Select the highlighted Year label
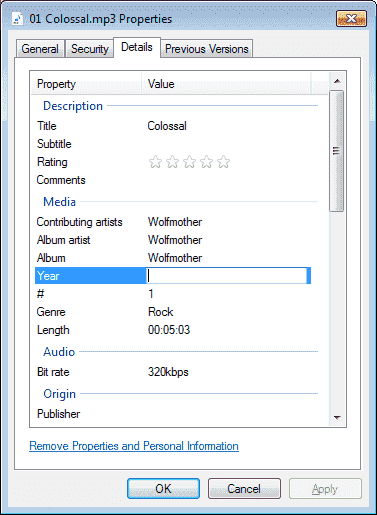This screenshot has height=515, width=377. (48, 276)
